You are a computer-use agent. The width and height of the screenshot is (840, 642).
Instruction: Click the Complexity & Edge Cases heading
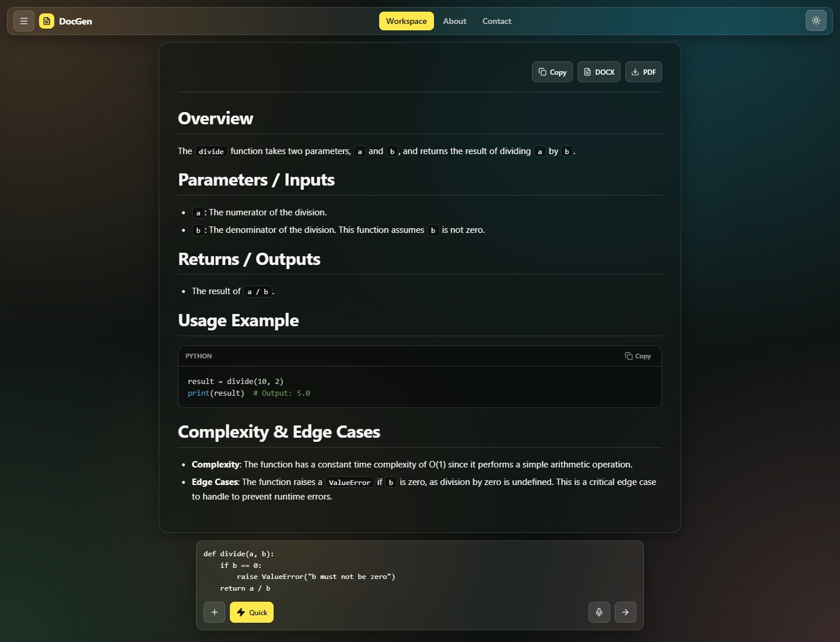[279, 432]
